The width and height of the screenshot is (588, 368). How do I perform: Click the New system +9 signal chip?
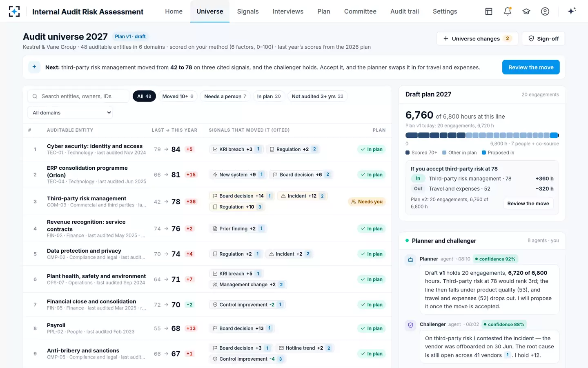(x=239, y=175)
